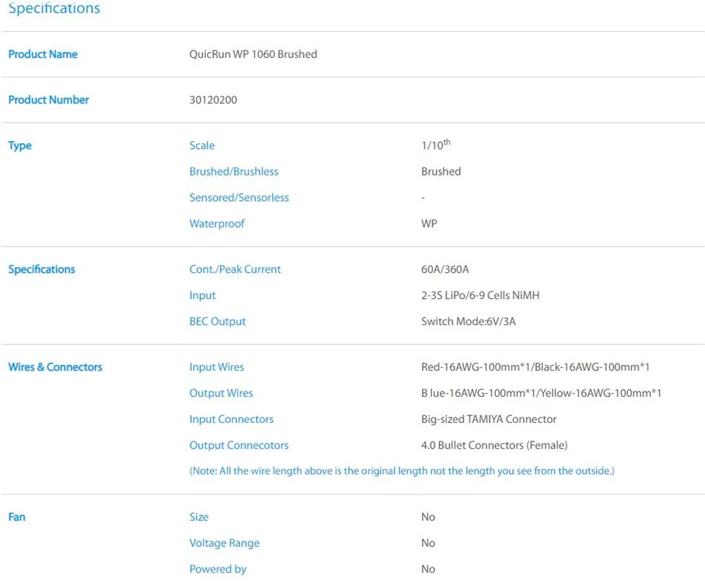705x588 pixels.
Task: Click the Specifications page heading
Action: 54,8
